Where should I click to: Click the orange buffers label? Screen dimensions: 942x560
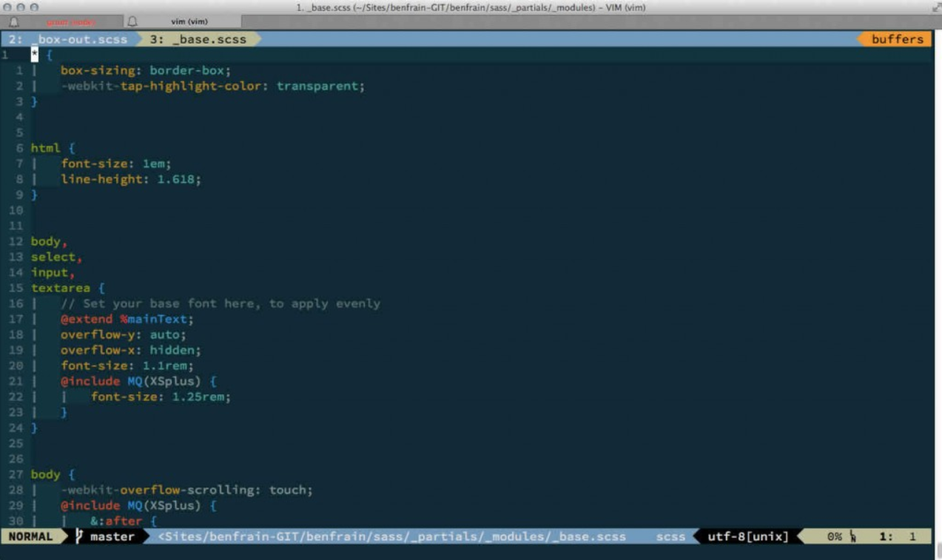tap(897, 39)
